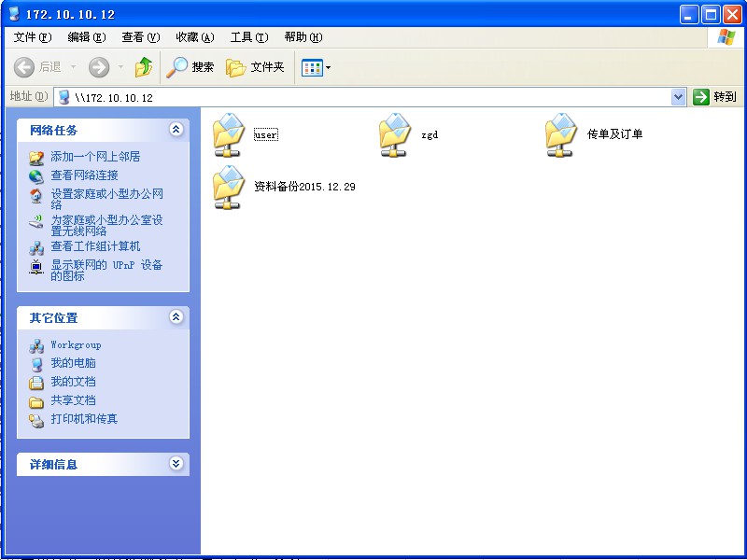Click the 搜索 search toolbar button
747x560 pixels.
tap(190, 67)
